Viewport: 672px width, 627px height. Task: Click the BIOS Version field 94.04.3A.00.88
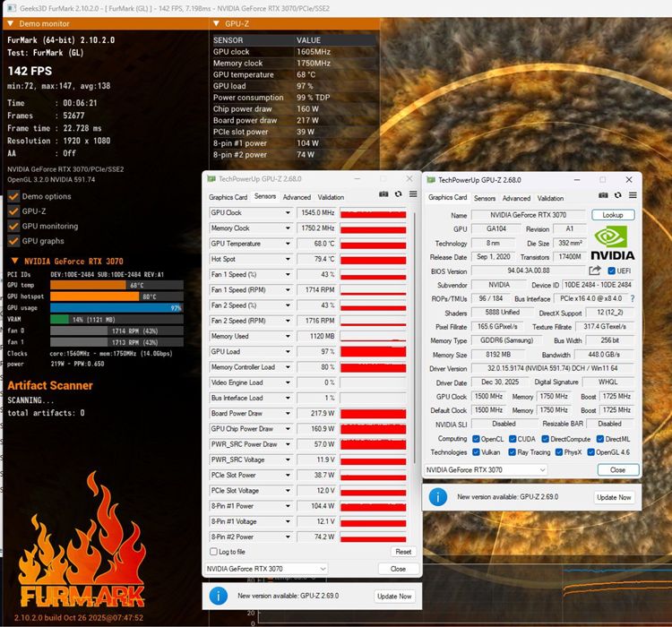(528, 271)
